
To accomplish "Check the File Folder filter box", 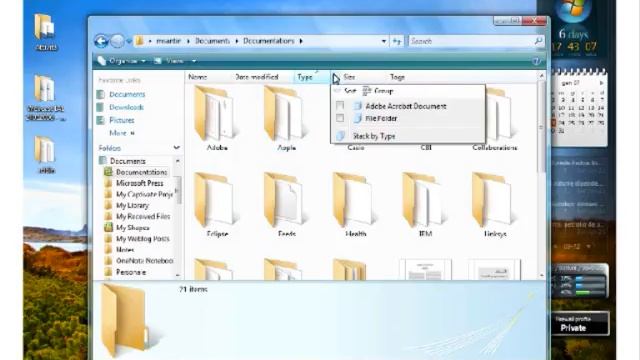I will tap(340, 118).
